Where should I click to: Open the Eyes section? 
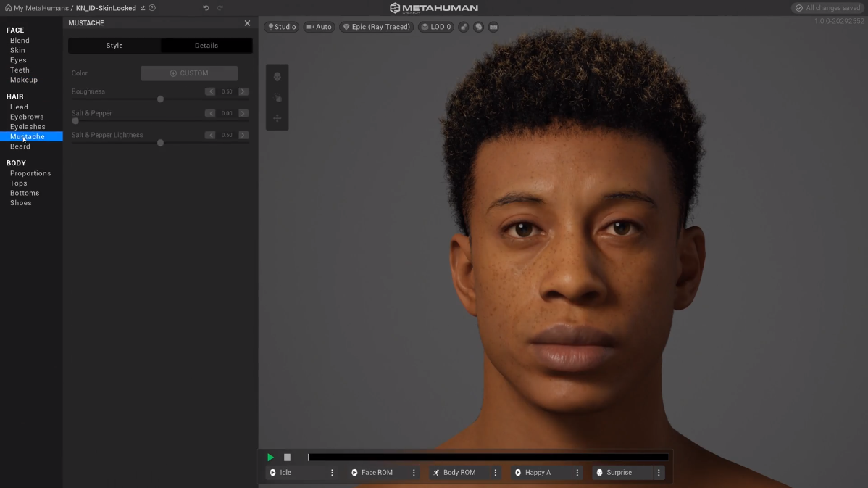pyautogui.click(x=18, y=60)
